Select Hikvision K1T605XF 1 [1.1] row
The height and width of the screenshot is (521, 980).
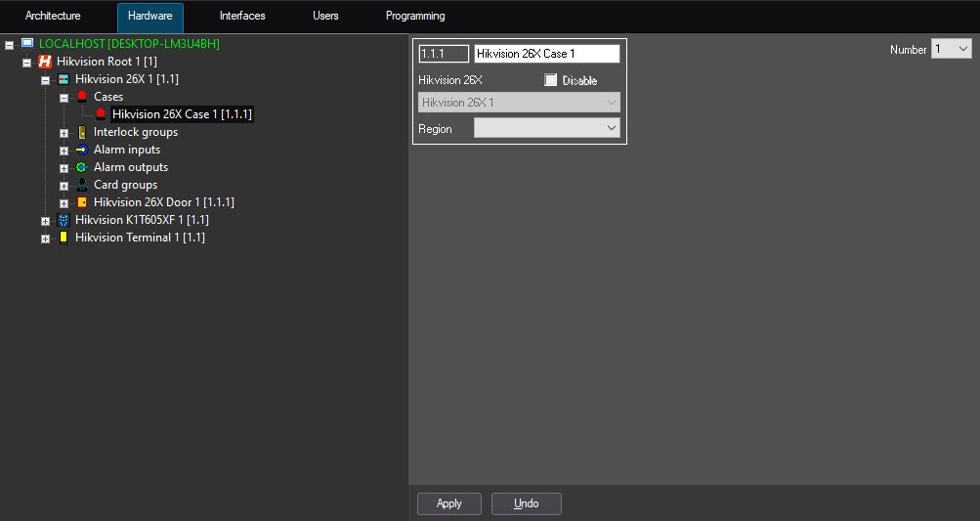click(x=142, y=220)
